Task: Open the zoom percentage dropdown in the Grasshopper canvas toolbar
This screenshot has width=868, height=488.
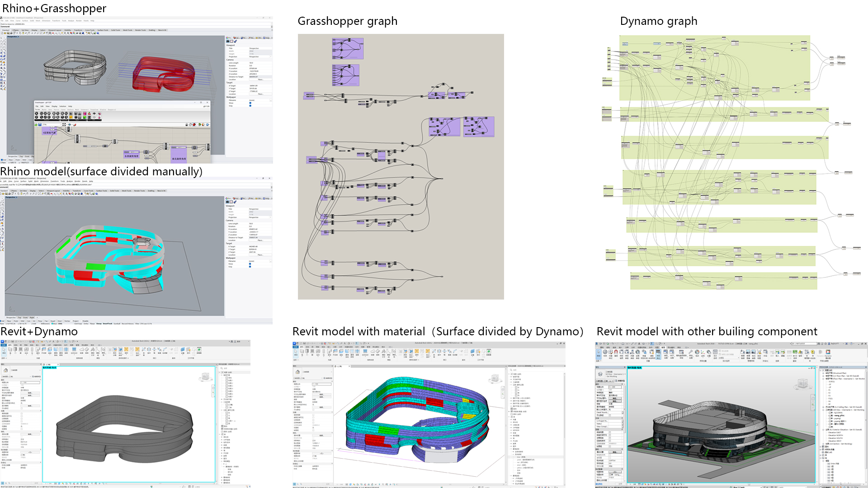Action: 61,125
